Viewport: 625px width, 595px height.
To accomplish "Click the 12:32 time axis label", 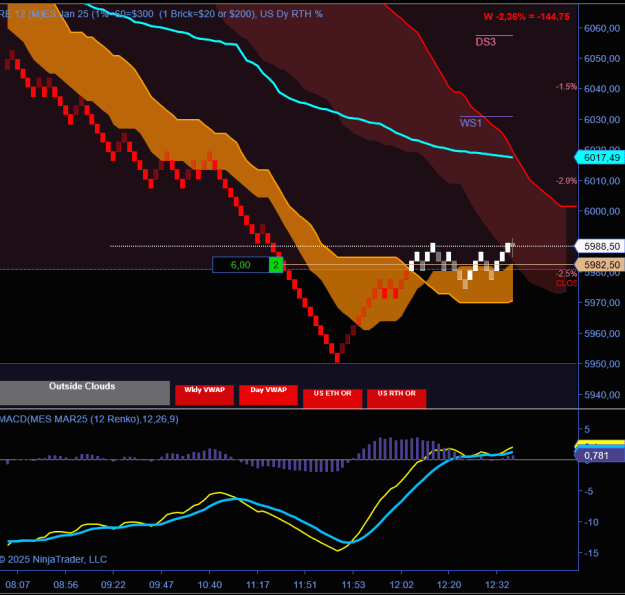I will pyautogui.click(x=497, y=585).
